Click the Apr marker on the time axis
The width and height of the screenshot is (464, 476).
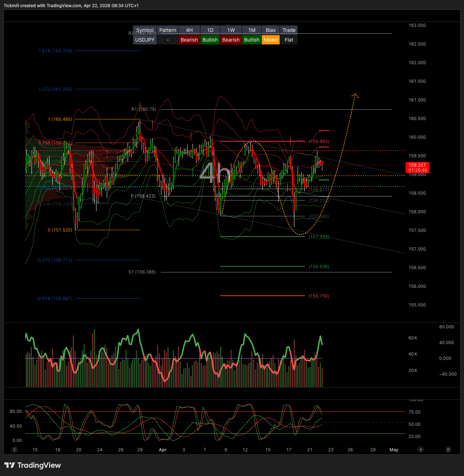pos(163,450)
